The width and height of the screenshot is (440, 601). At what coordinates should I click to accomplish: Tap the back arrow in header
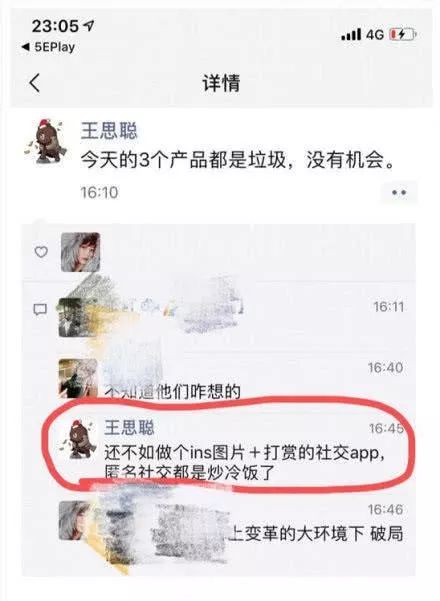35,82
